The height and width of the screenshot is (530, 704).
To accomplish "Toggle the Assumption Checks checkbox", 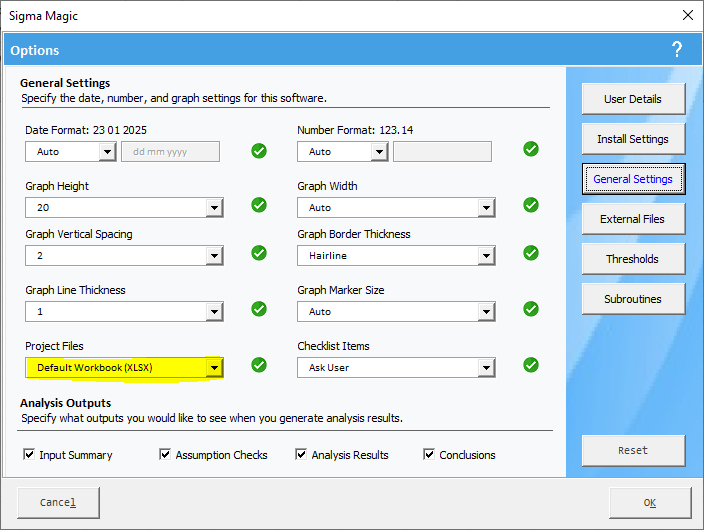I will pos(165,455).
